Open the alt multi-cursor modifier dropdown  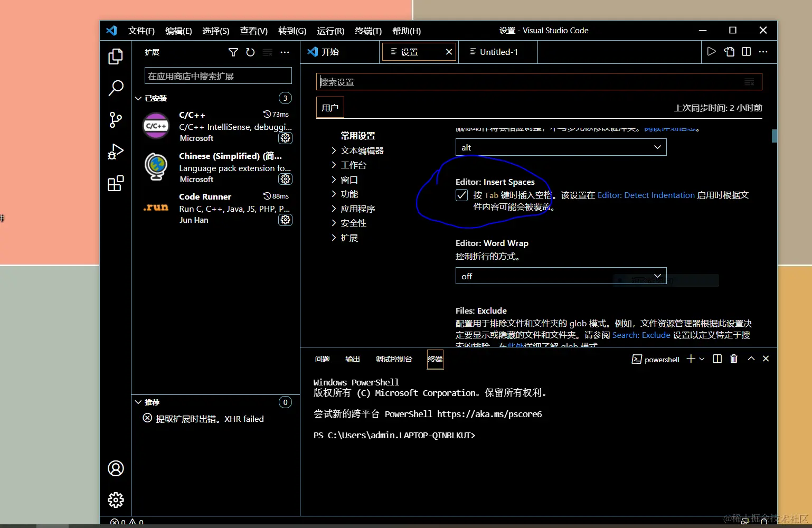pyautogui.click(x=561, y=147)
